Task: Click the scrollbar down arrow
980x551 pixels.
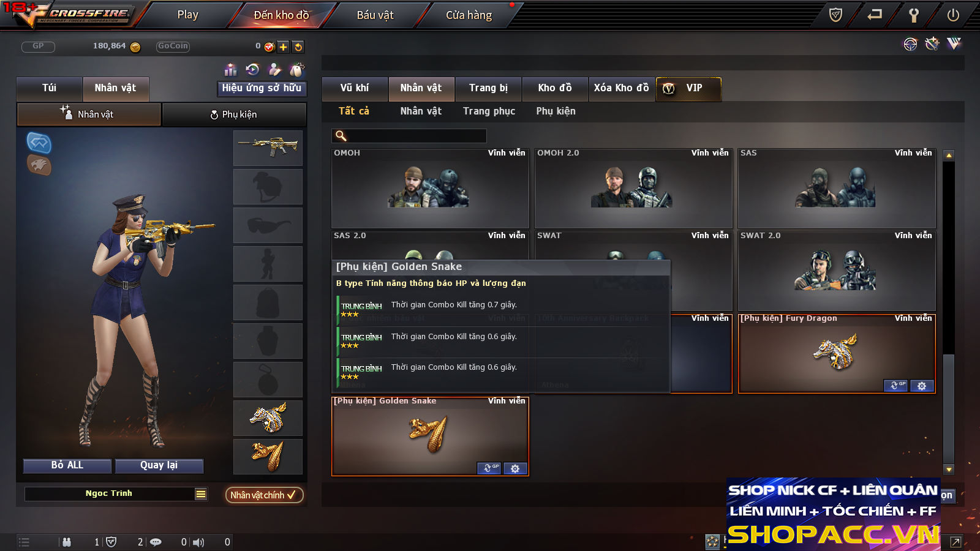Action: (949, 470)
